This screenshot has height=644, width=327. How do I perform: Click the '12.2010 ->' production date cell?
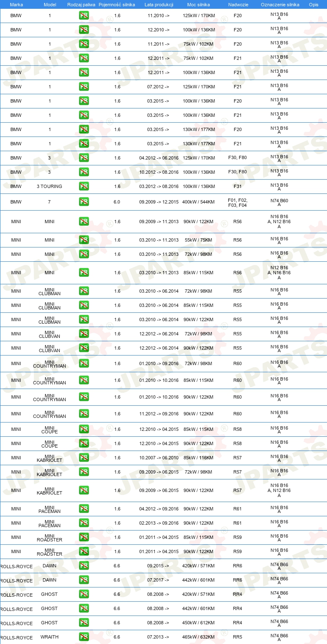(158, 30)
